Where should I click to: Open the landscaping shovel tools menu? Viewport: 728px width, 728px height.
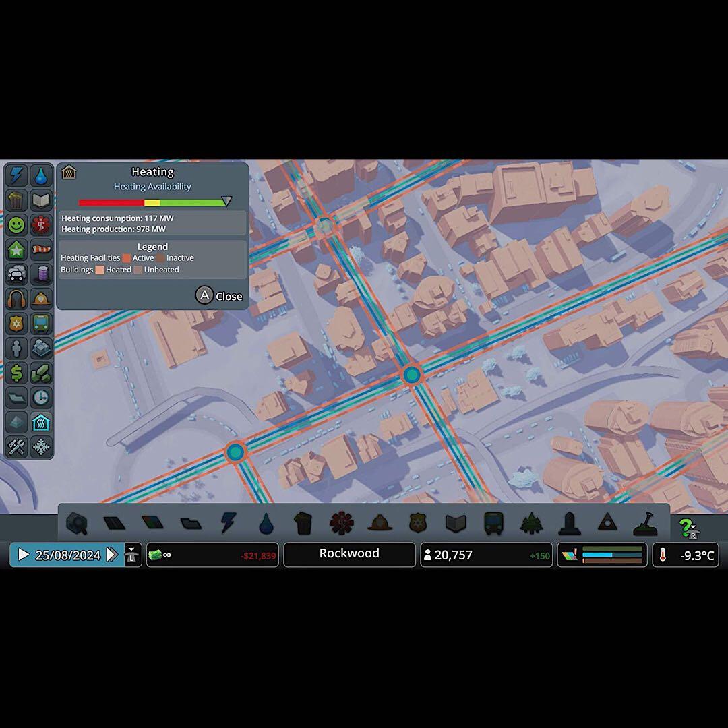(645, 523)
